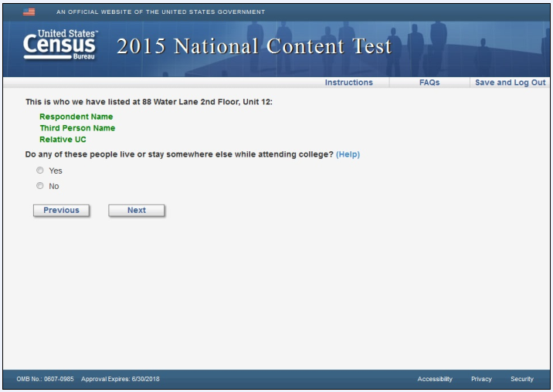This screenshot has height=392, width=553.
Task: Click the US flag icon in banner
Action: pyautogui.click(x=29, y=12)
